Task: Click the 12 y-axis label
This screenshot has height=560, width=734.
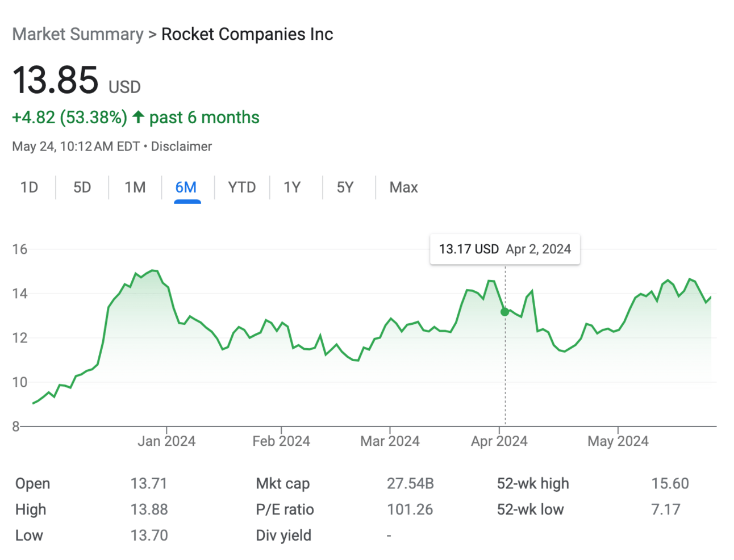Action: pos(20,338)
